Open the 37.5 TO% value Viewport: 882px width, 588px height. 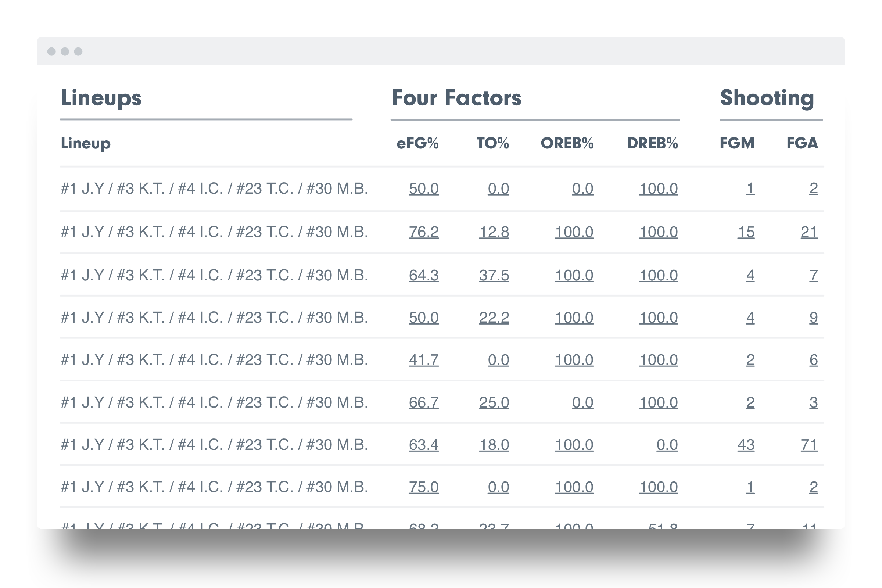[x=494, y=276]
